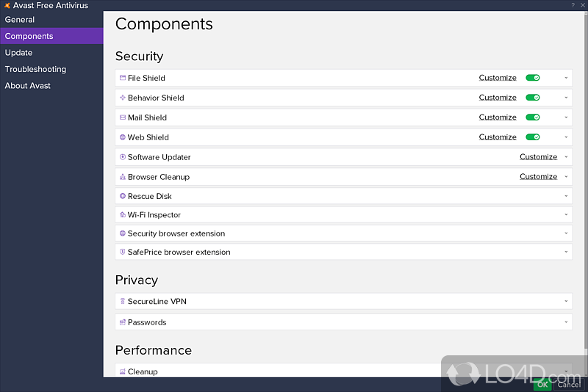Click the SecureLine VPN icon

tap(122, 302)
